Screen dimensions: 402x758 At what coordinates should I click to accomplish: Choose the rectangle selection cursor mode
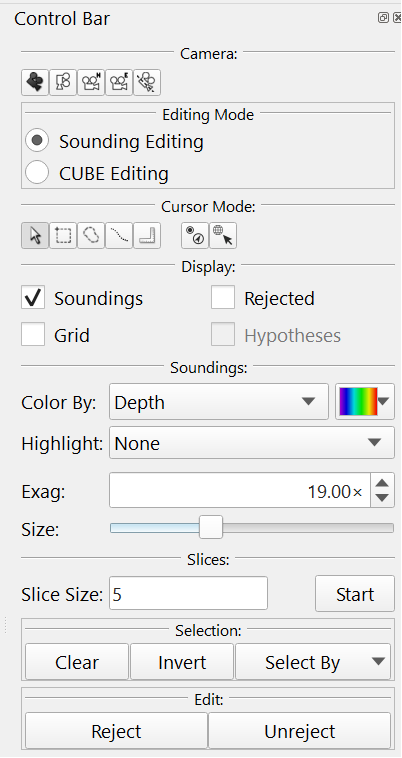pos(63,235)
